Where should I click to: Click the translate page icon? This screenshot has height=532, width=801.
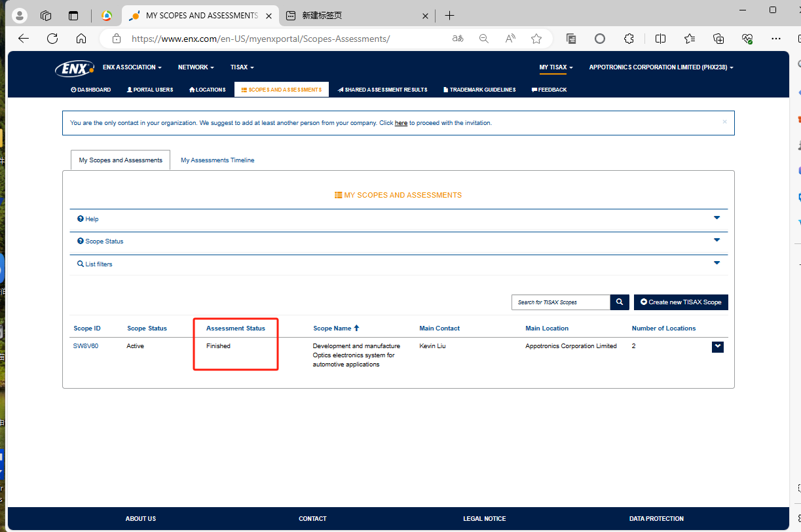[458, 39]
